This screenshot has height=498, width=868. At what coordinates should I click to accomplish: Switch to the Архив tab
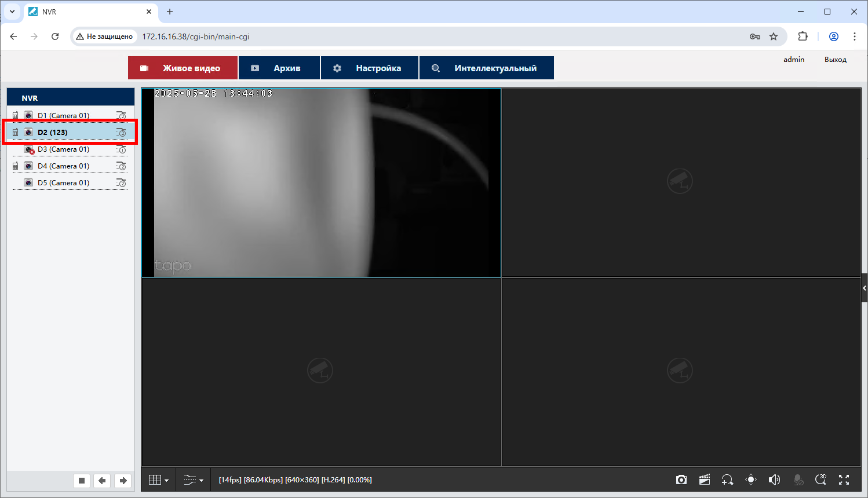[279, 68]
